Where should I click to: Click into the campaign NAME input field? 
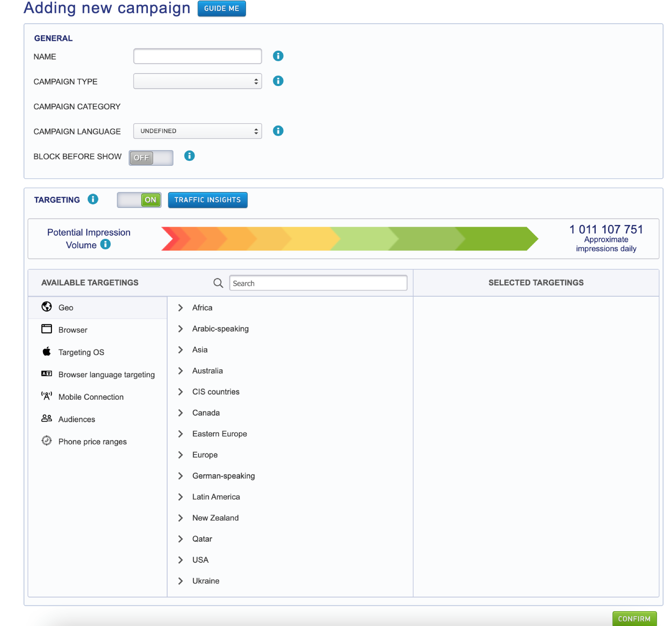(x=198, y=56)
